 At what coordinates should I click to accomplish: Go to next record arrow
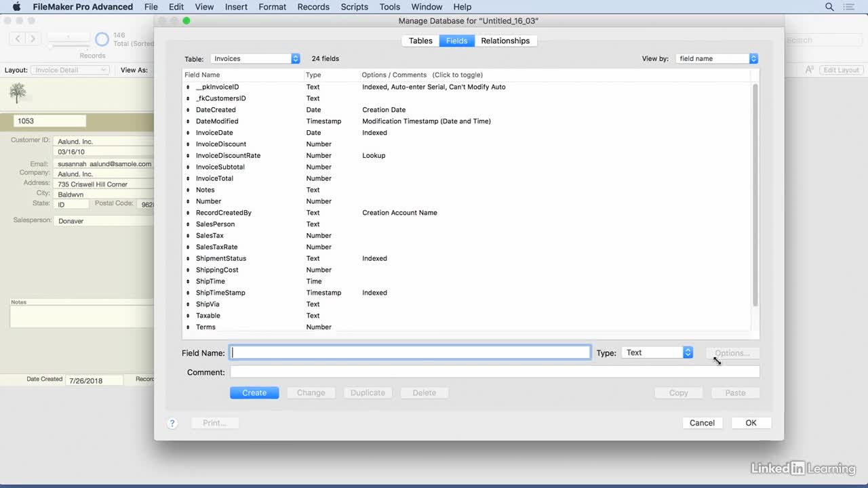pos(33,39)
